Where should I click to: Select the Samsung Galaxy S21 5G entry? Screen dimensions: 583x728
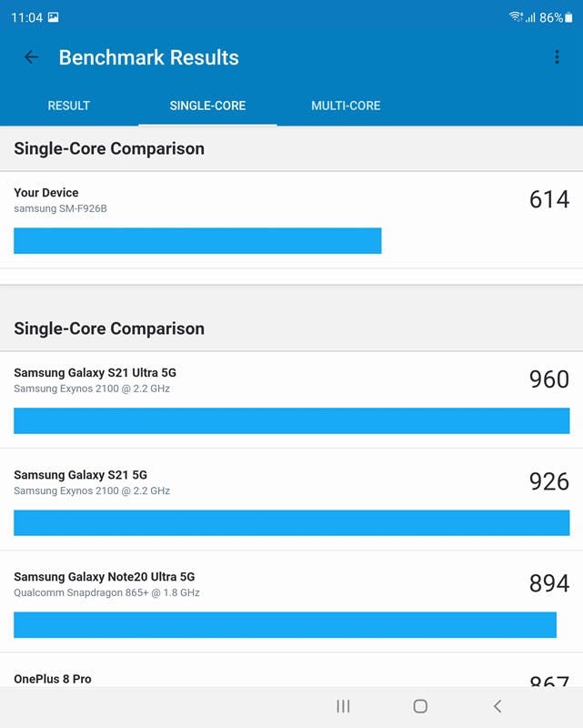click(x=80, y=475)
